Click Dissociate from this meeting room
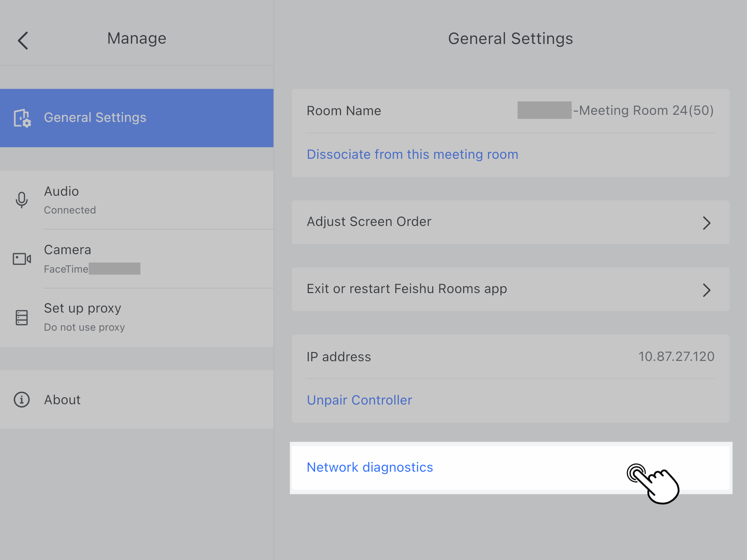Viewport: 747px width, 560px height. (x=412, y=154)
